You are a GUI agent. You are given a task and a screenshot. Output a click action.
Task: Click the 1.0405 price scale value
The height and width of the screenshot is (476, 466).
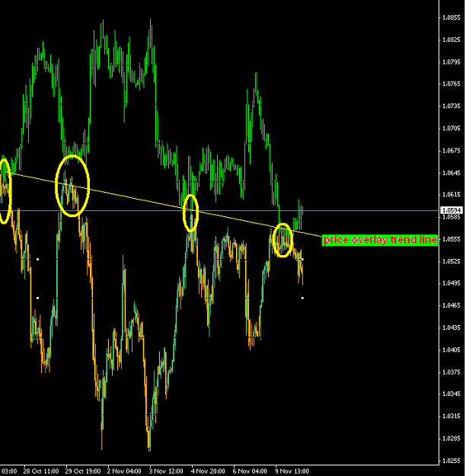point(452,350)
